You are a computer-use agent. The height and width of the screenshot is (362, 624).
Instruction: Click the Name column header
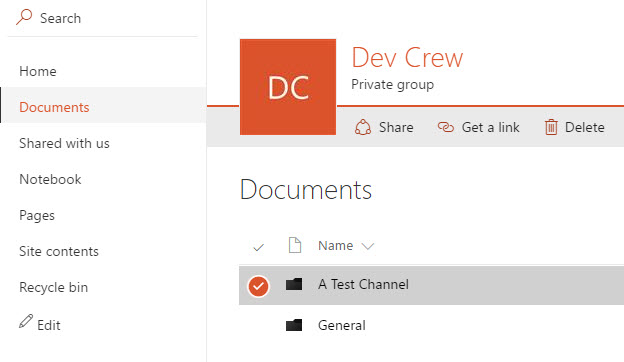point(335,246)
